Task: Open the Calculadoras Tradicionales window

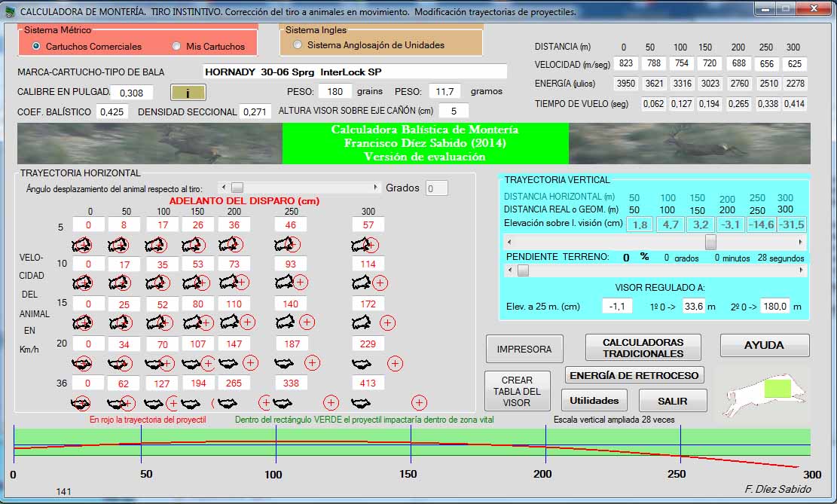Action: tap(643, 348)
